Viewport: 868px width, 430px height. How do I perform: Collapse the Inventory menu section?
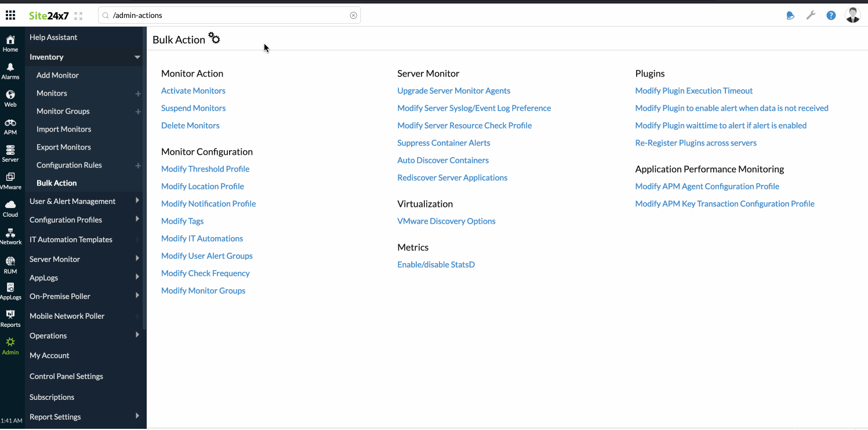click(x=137, y=57)
